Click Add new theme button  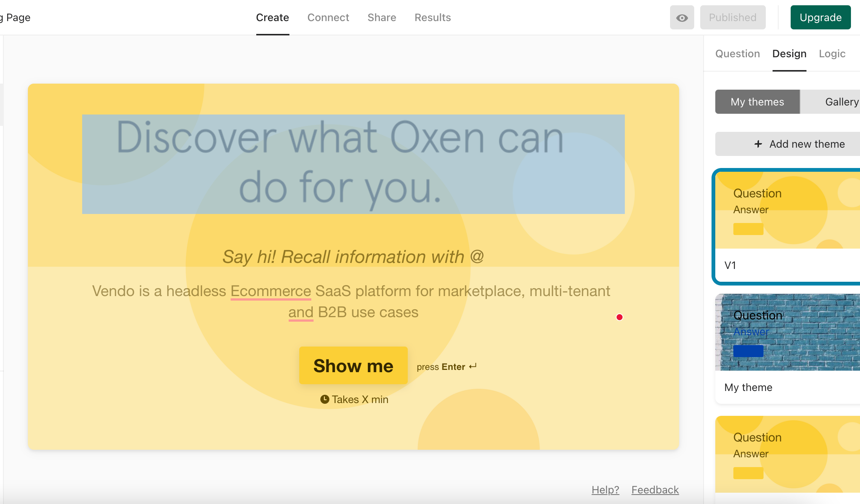[788, 144]
